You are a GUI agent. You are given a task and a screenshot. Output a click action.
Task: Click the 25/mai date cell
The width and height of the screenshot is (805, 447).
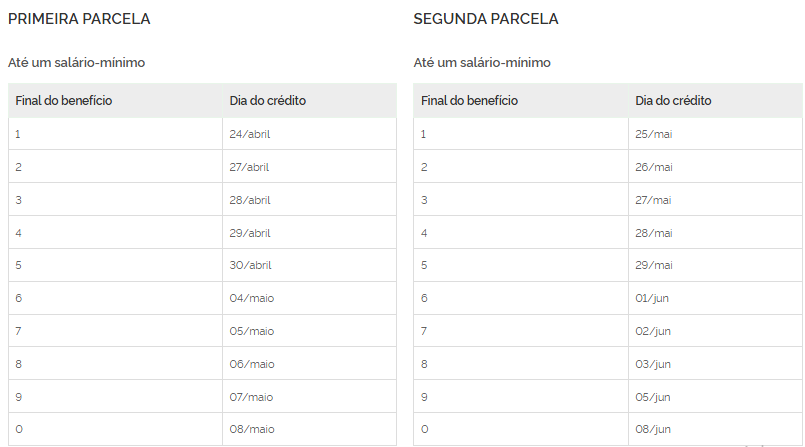654,134
